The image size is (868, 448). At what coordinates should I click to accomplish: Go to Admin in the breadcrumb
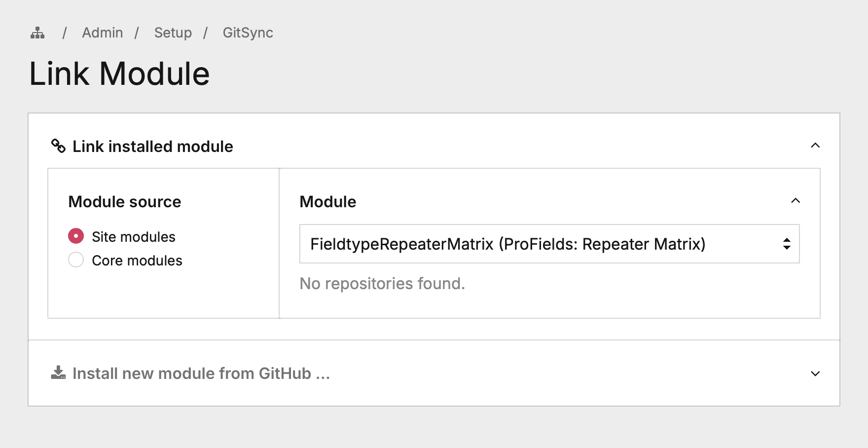coord(103,33)
